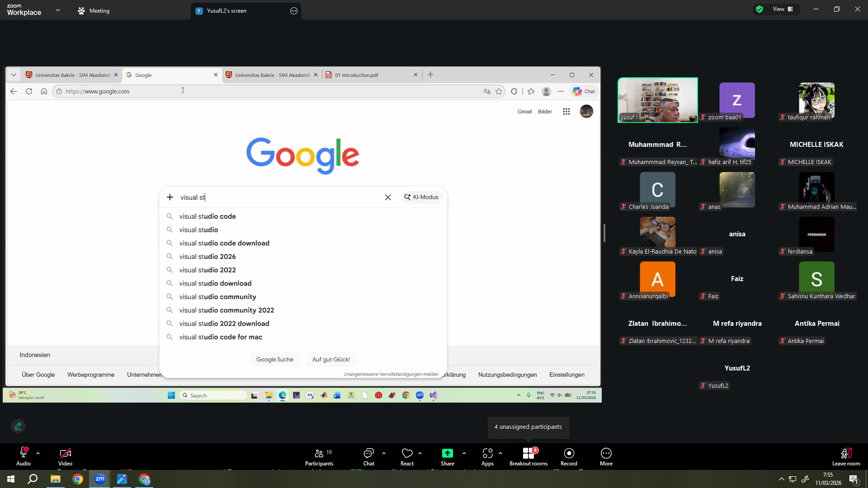The height and width of the screenshot is (488, 868).
Task: Click the Gmail link
Action: point(524,112)
